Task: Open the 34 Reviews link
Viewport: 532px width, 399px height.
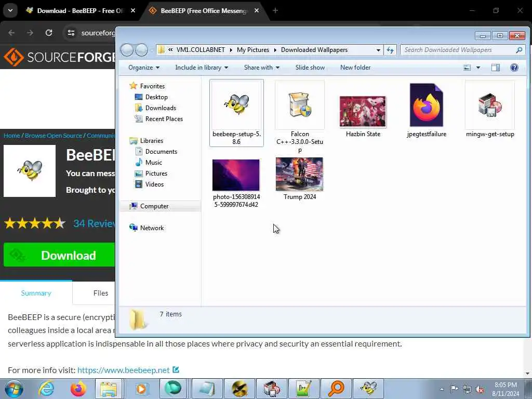Action: [x=95, y=223]
